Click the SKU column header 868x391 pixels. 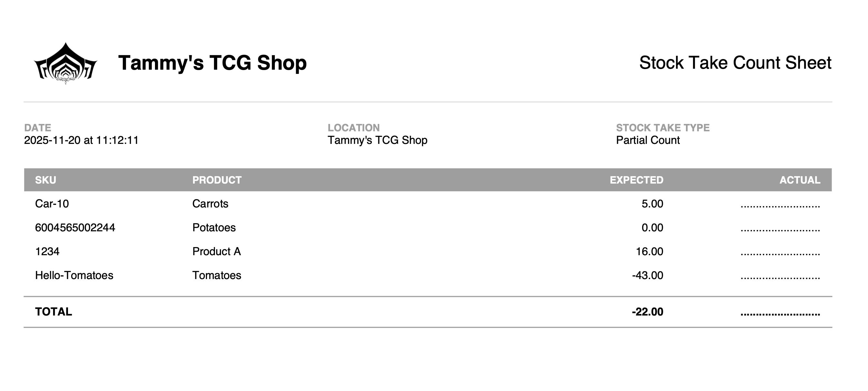[x=45, y=180]
